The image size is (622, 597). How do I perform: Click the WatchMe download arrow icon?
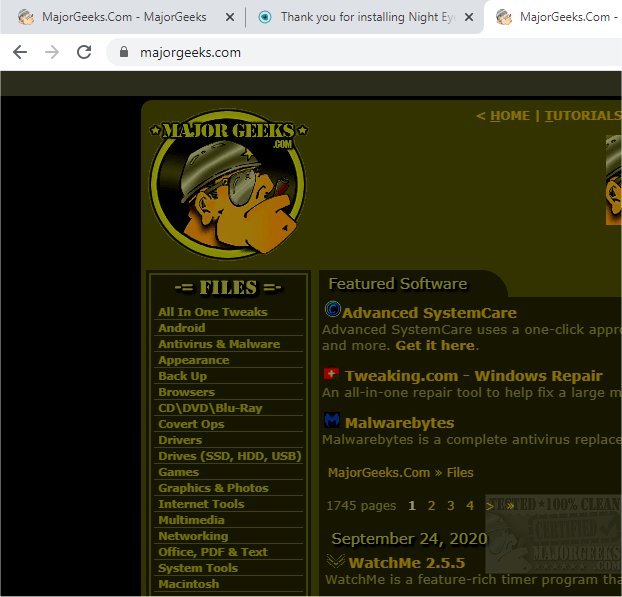coord(336,560)
